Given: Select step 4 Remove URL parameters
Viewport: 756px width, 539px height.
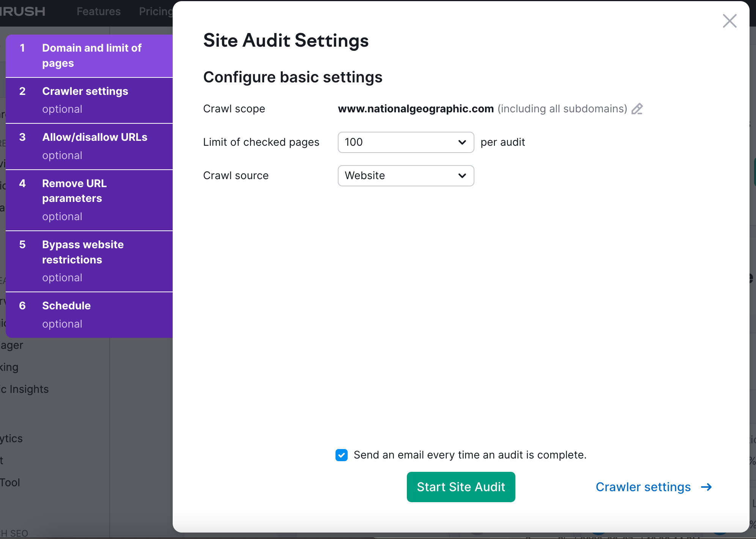Looking at the screenshot, I should click(89, 200).
